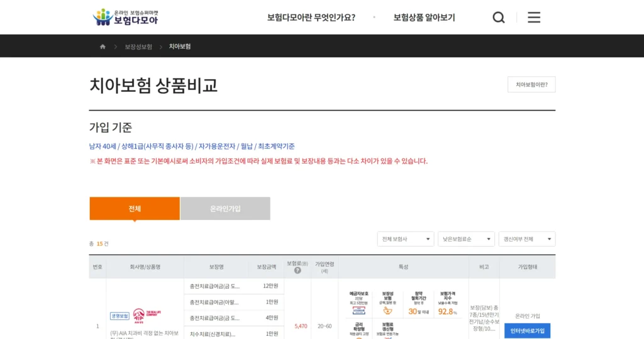Click the 보험가격 지수 92.8% badge
Screen dimensions: 644x339
[447, 304]
